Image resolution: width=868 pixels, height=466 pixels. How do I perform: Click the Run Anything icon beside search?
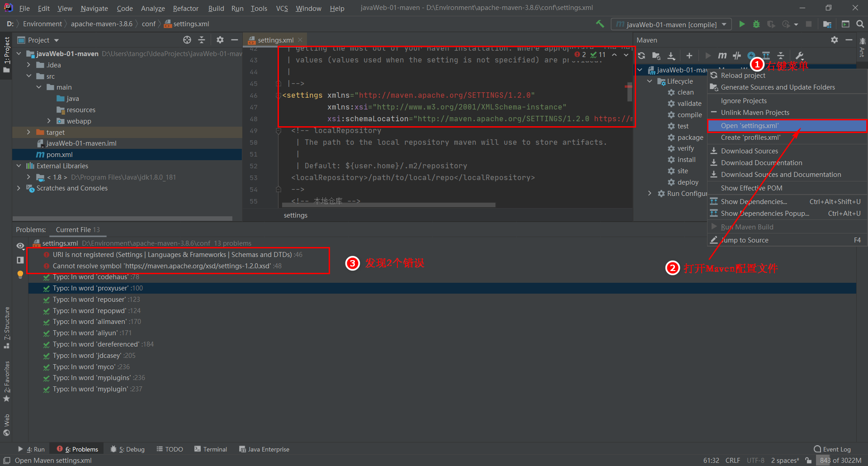(x=845, y=24)
